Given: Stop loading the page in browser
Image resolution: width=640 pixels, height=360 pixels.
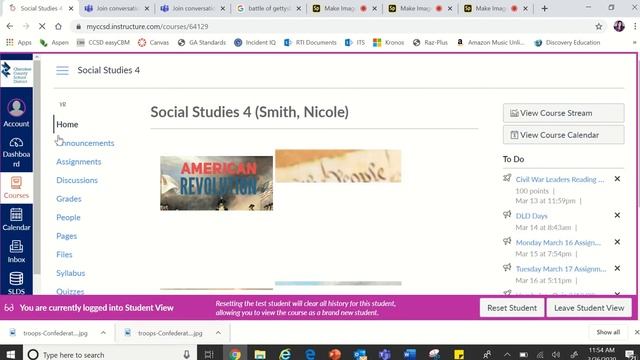Looking at the screenshot, I should [x=42, y=26].
